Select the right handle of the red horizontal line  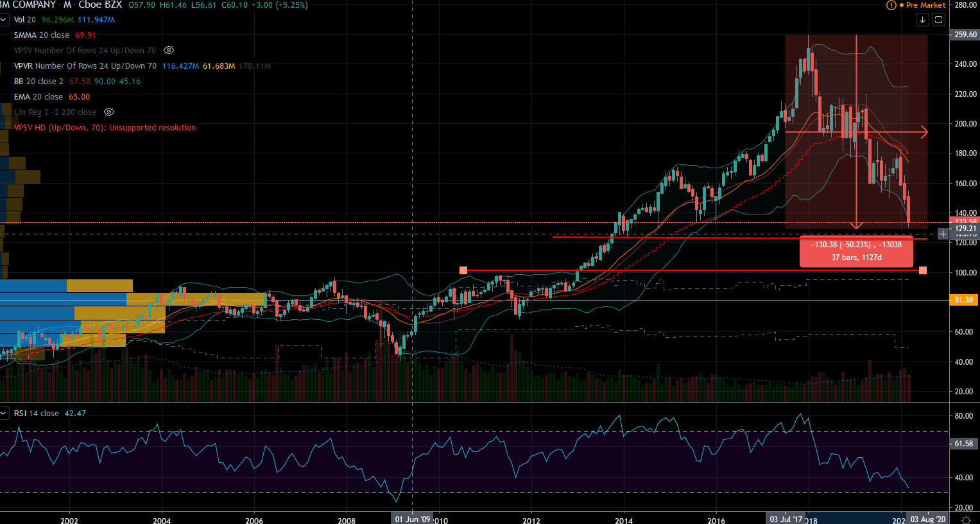pos(923,270)
